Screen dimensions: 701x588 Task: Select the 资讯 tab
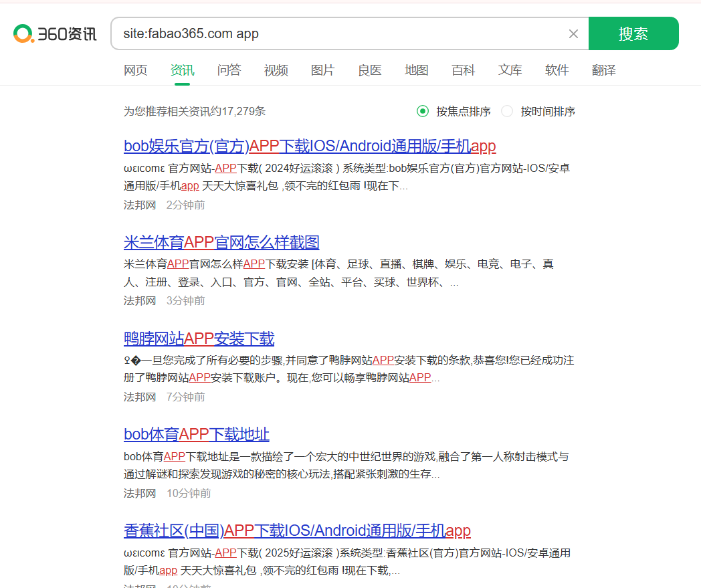[183, 70]
